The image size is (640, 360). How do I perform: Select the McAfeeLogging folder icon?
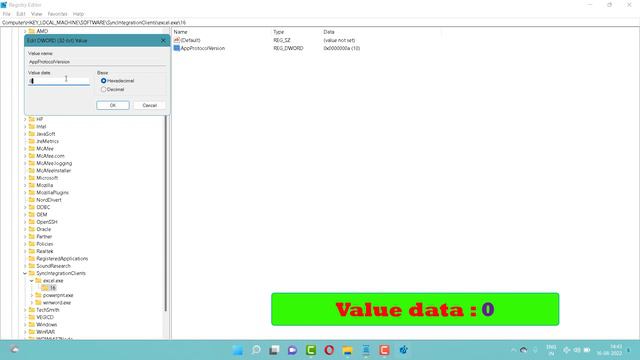pyautogui.click(x=32, y=163)
